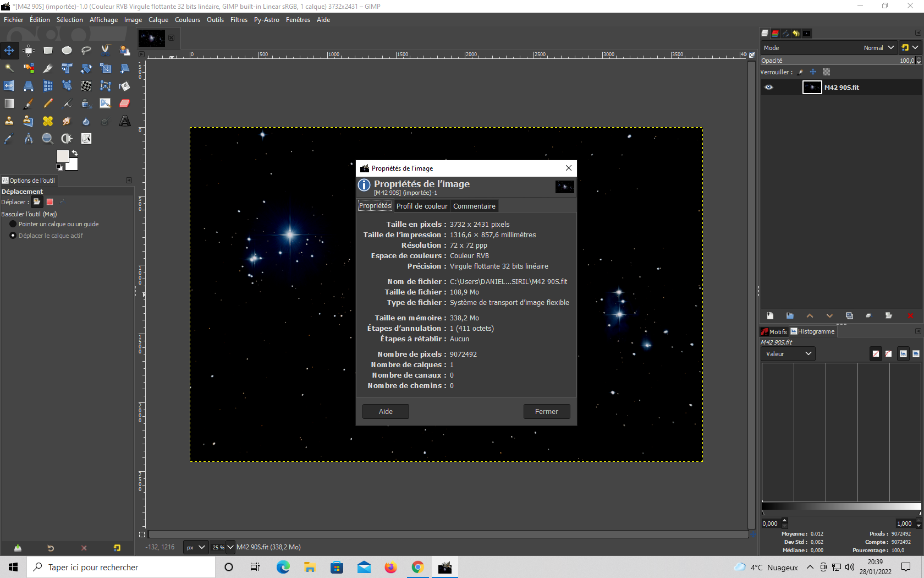Viewport: 924px width, 578px height.
Task: Select the Ellipse Select tool
Action: point(67,51)
